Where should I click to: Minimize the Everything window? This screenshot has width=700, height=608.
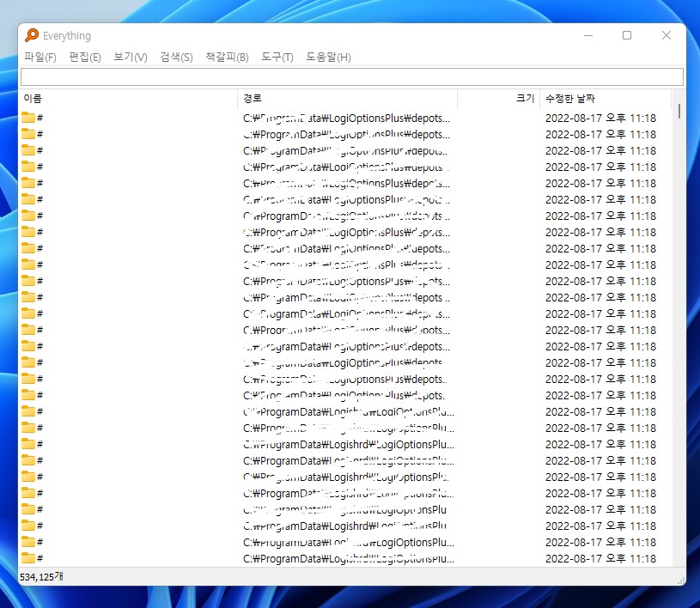(588, 35)
